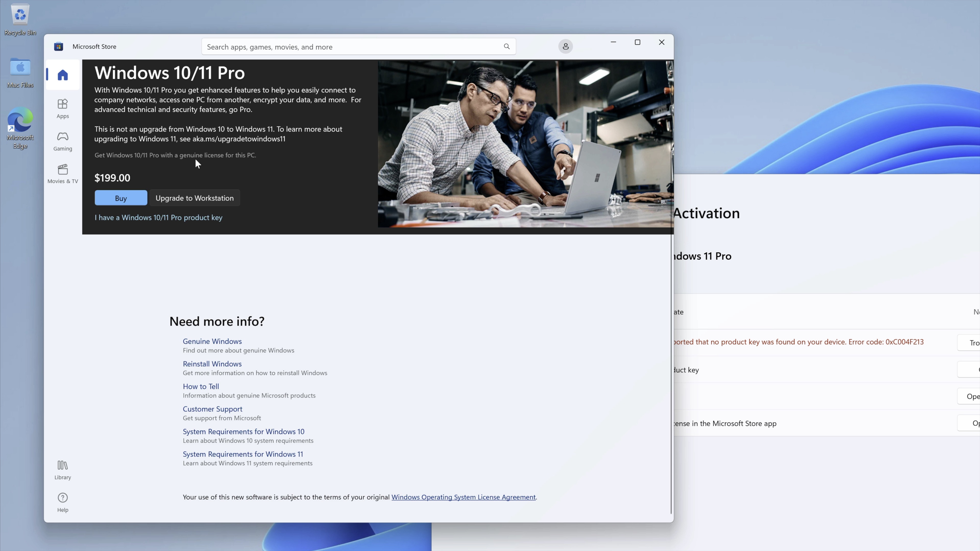The image size is (980, 551).
Task: Click the search magnifier icon
Action: [507, 46]
